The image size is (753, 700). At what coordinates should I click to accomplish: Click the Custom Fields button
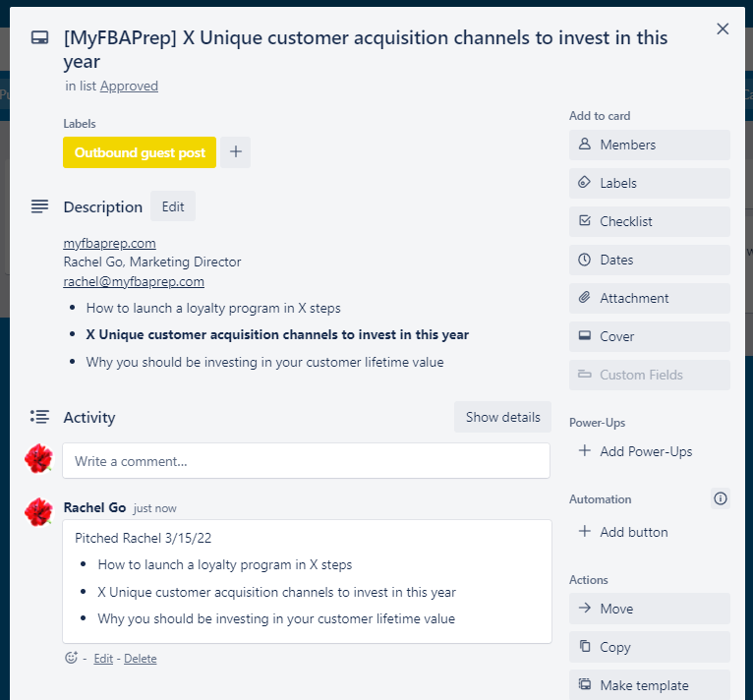click(649, 375)
